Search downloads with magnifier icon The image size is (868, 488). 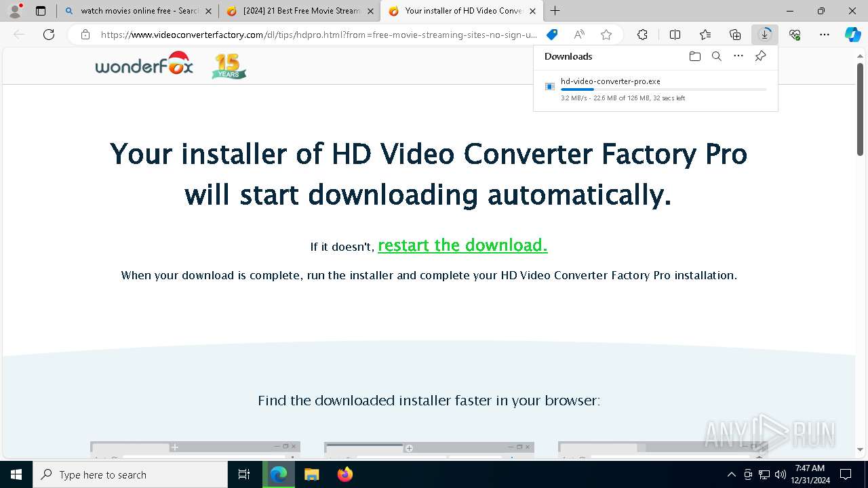716,56
